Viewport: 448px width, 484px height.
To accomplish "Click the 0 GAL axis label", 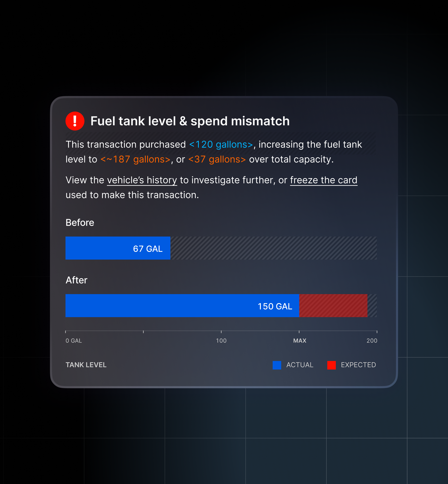I will 74,341.
